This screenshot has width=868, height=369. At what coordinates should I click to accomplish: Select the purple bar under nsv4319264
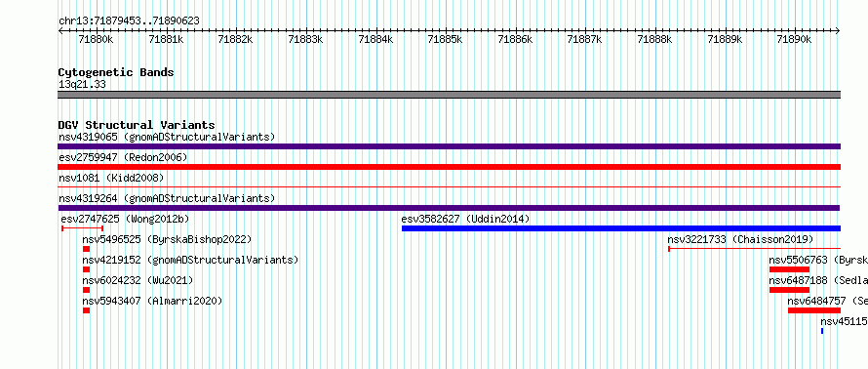449,208
